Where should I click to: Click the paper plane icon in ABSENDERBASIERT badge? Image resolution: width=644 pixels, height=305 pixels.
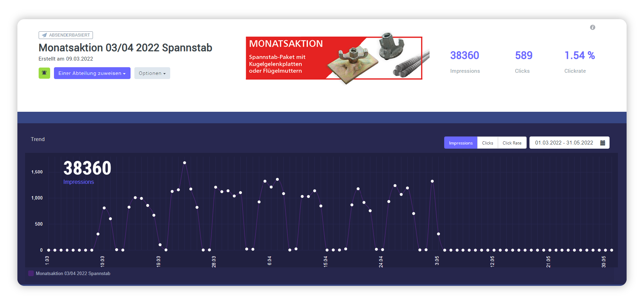44,35
